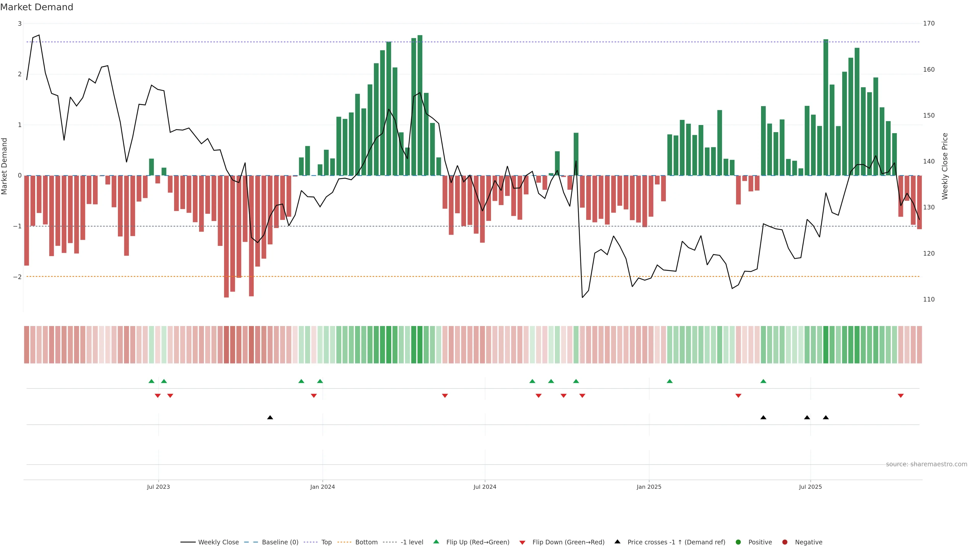This screenshot has height=551, width=980.
Task: Click the green Positive legend dot
Action: pyautogui.click(x=738, y=542)
